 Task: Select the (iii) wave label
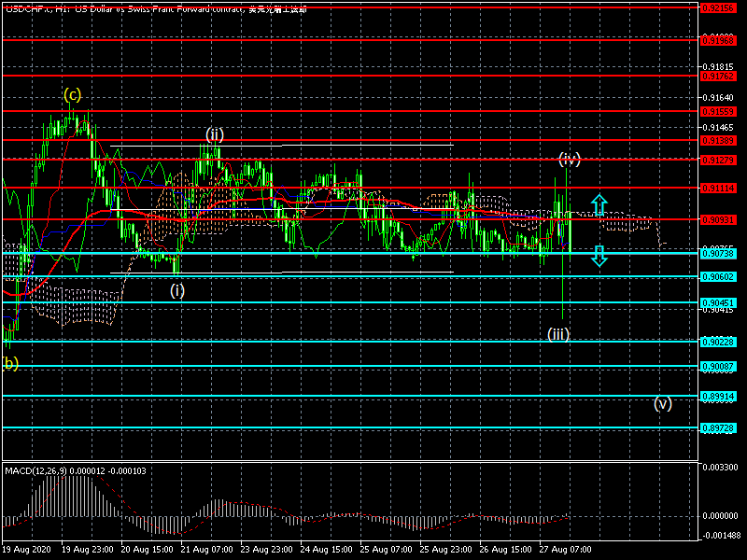tap(558, 333)
